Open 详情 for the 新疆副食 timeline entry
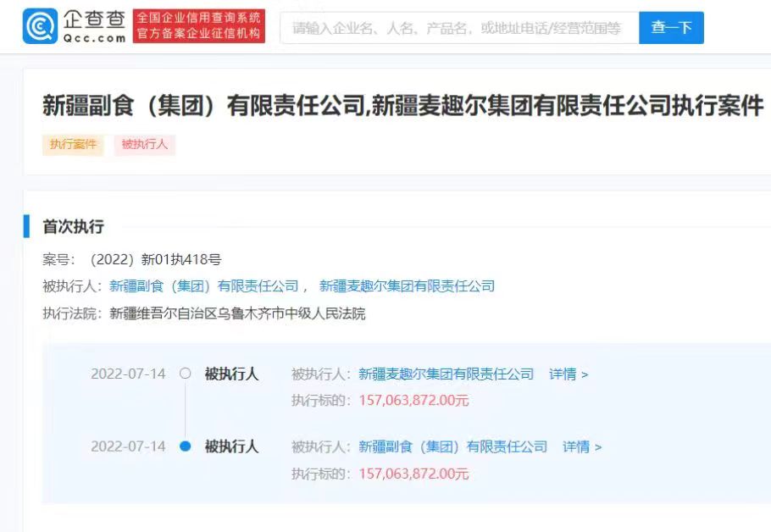The height and width of the screenshot is (532, 771). pyautogui.click(x=582, y=447)
